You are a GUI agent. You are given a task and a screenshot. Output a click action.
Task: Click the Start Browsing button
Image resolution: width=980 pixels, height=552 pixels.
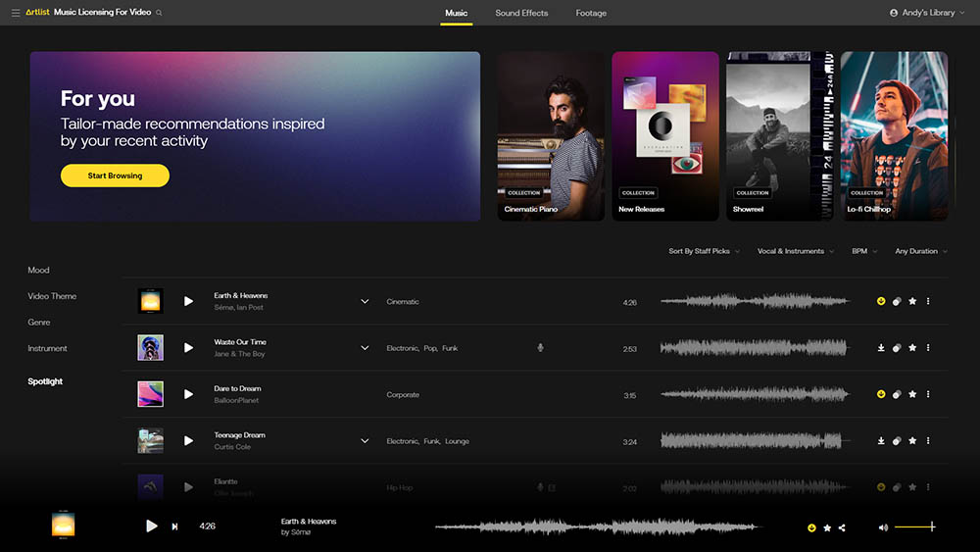pos(115,176)
